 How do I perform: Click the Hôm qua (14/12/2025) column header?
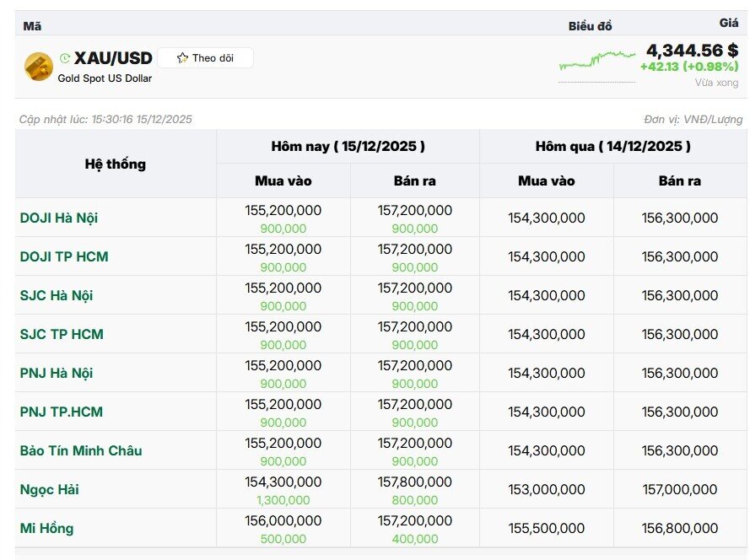point(613,146)
